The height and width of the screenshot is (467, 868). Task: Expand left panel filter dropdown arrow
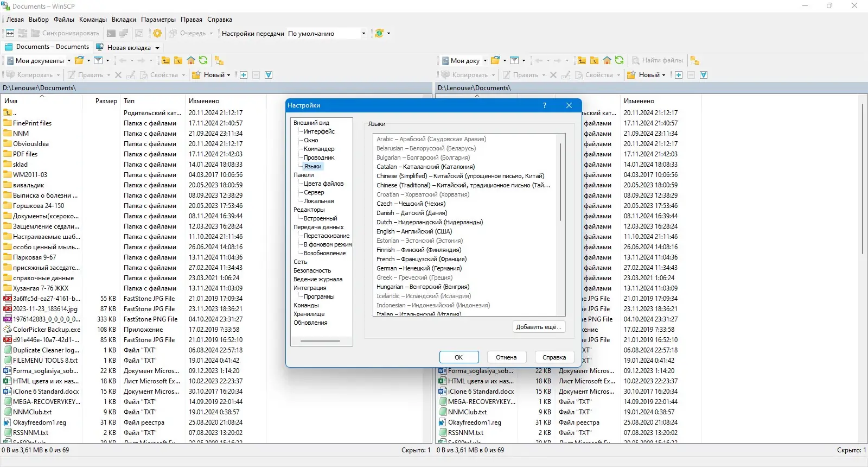107,60
